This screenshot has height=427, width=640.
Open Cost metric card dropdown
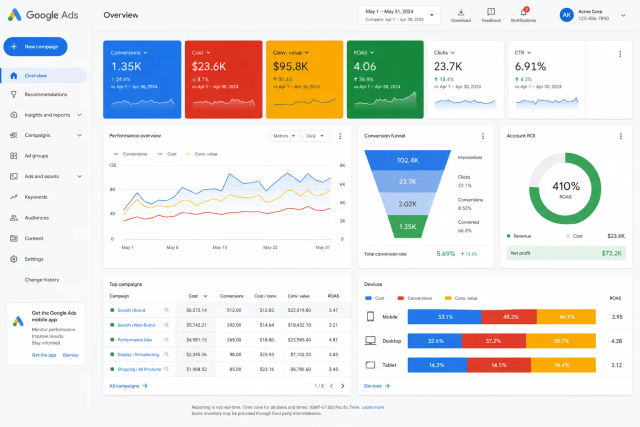208,53
